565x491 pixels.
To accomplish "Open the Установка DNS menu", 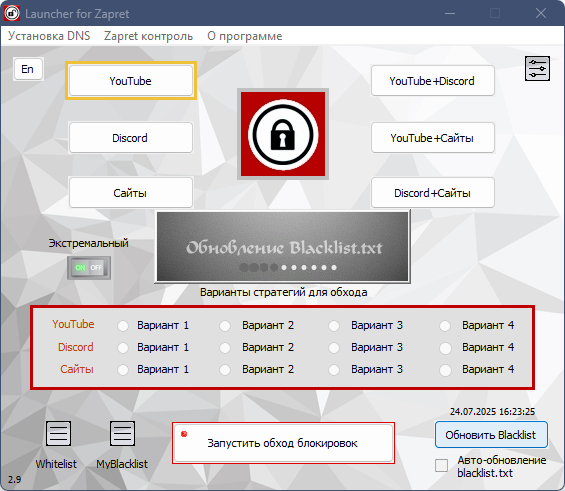I will pyautogui.click(x=49, y=36).
